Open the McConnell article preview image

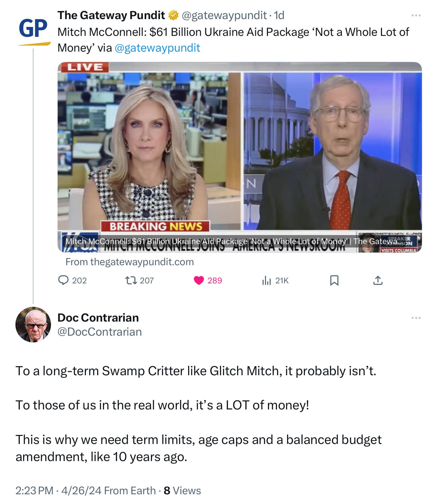(x=239, y=157)
